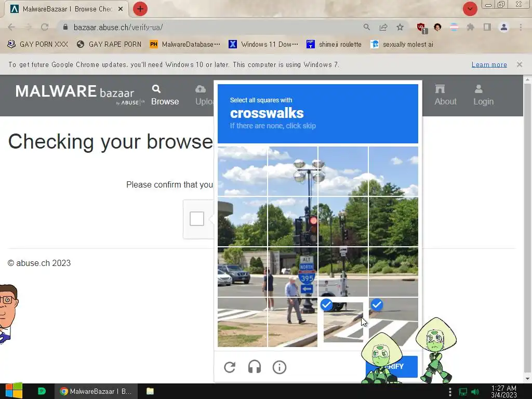
Task: Click the browser Reload page icon
Action: 45,27
